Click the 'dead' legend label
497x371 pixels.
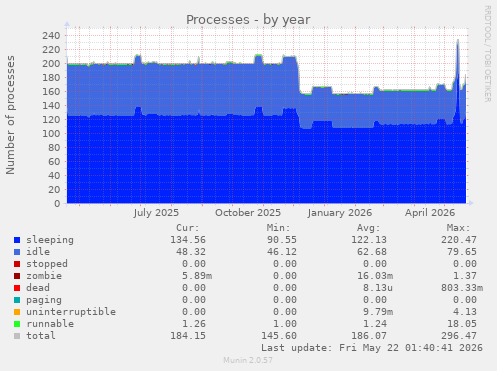[x=38, y=288]
